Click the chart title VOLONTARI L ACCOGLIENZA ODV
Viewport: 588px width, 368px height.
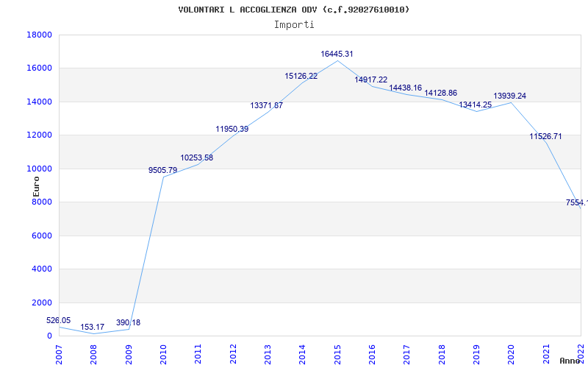[x=293, y=10]
